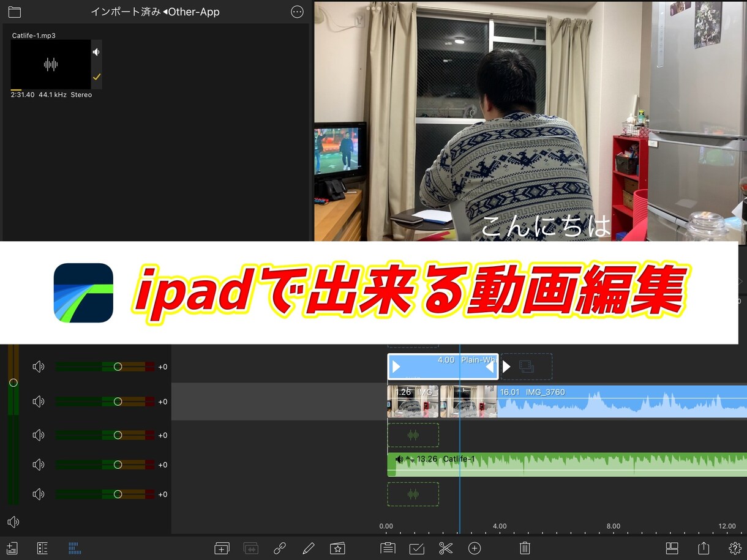This screenshot has height=560, width=747.
Task: Click the overwrite clip icon
Action: 251,548
